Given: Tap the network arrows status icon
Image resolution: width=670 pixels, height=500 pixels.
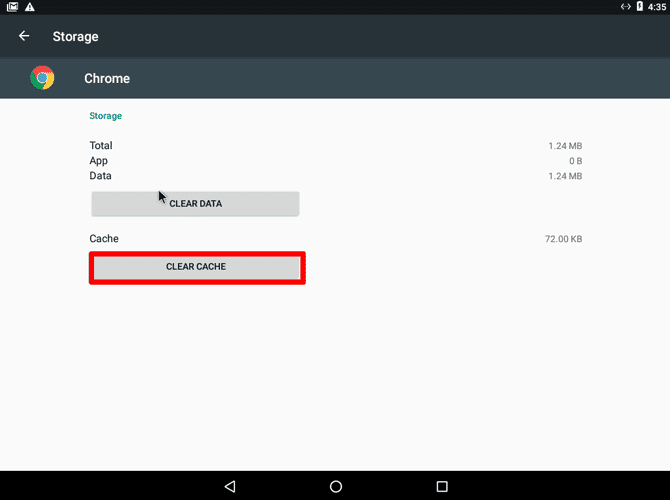Looking at the screenshot, I should point(626,6).
